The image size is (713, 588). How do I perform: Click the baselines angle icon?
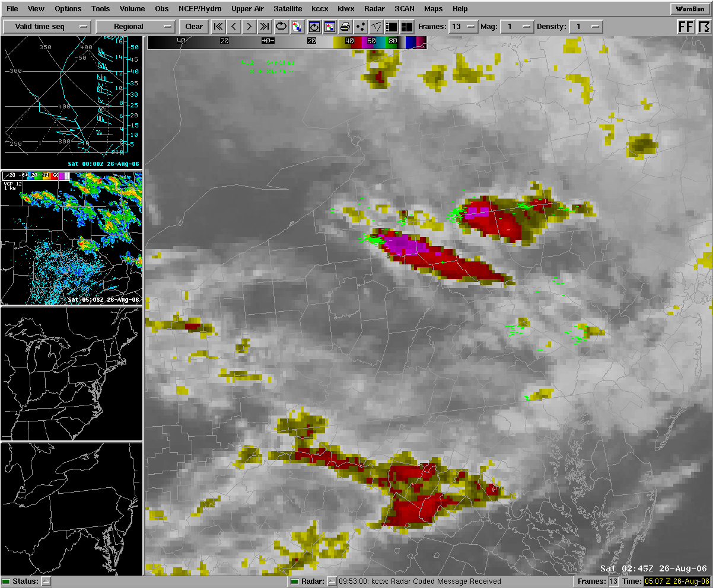point(376,27)
